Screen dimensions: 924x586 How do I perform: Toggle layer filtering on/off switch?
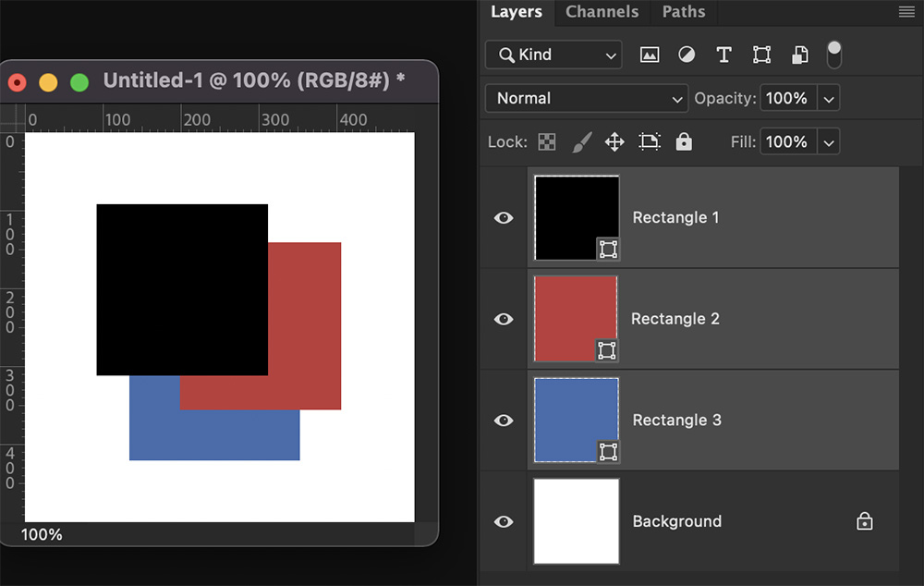coord(833,55)
